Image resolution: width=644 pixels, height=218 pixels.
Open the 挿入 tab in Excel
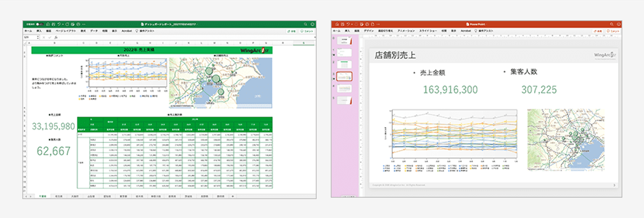coord(39,31)
